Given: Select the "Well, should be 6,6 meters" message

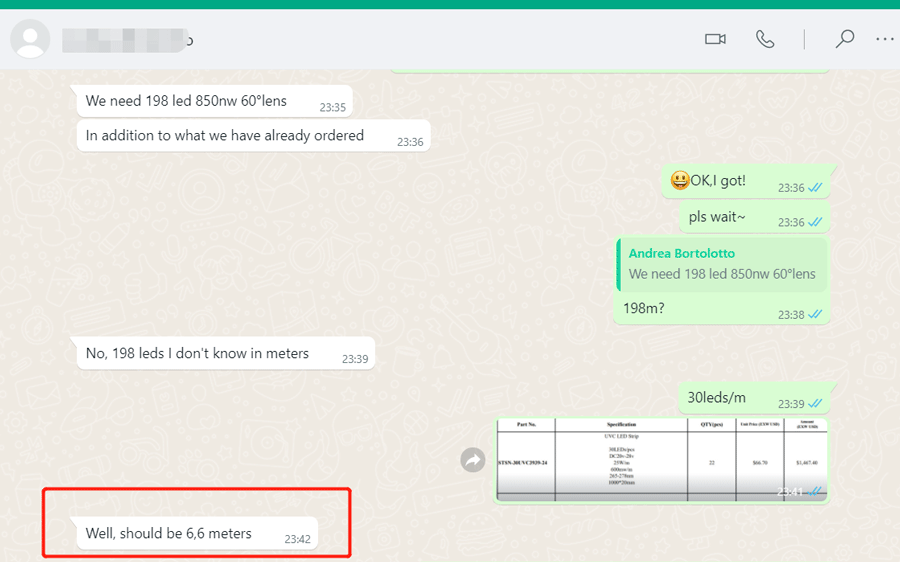Looking at the screenshot, I should (x=168, y=534).
